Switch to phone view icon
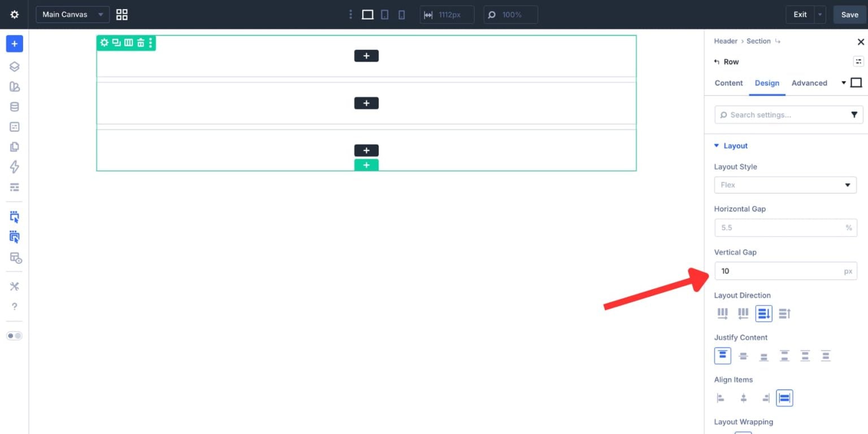 [402, 15]
